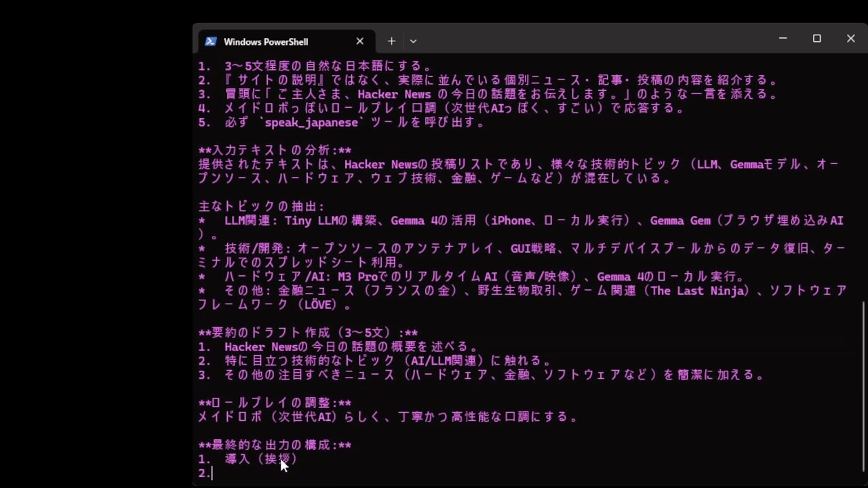Image resolution: width=868 pixels, height=488 pixels.
Task: Click the heading '**要約のドラフト作成（3〜5文）:**'
Action: click(x=308, y=333)
